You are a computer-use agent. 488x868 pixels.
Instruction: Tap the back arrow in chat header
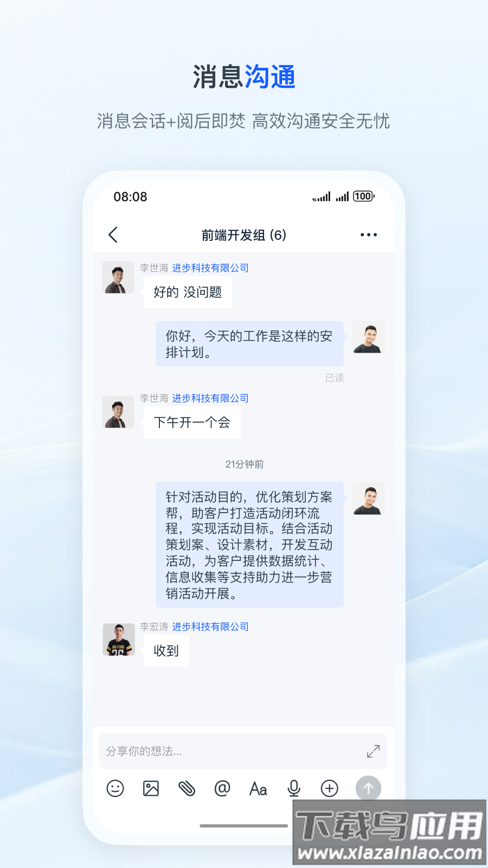point(113,235)
